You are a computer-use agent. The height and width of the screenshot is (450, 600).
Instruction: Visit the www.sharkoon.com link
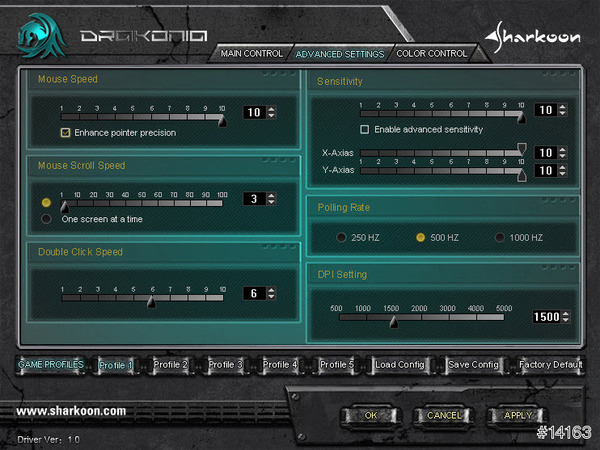point(71,411)
